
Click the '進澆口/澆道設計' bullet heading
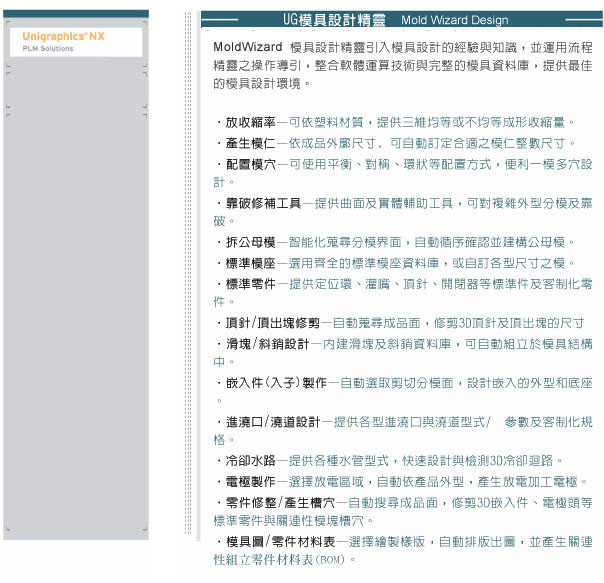click(x=273, y=422)
